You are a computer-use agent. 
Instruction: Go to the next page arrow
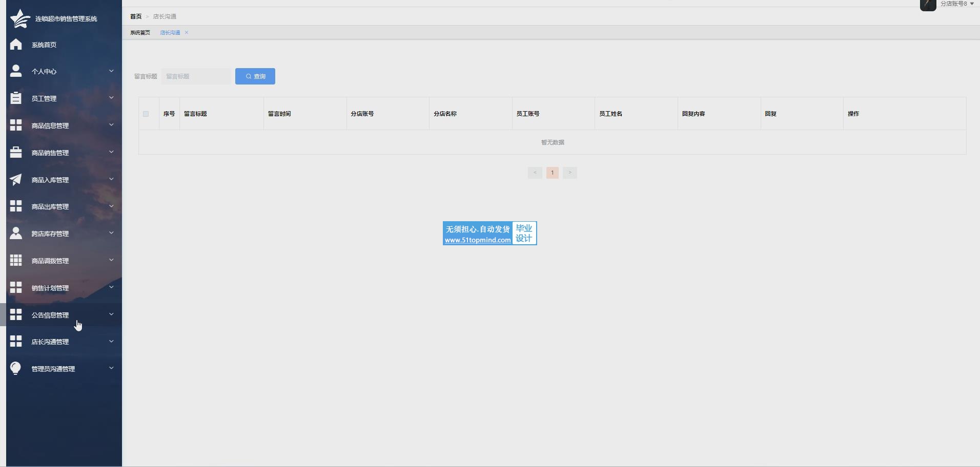[x=570, y=173]
